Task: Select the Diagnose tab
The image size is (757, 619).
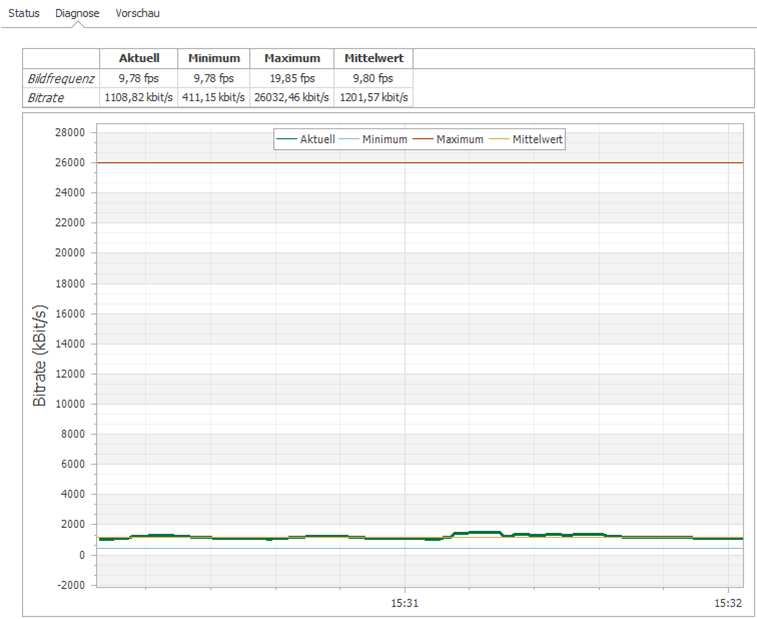Action: [x=77, y=13]
